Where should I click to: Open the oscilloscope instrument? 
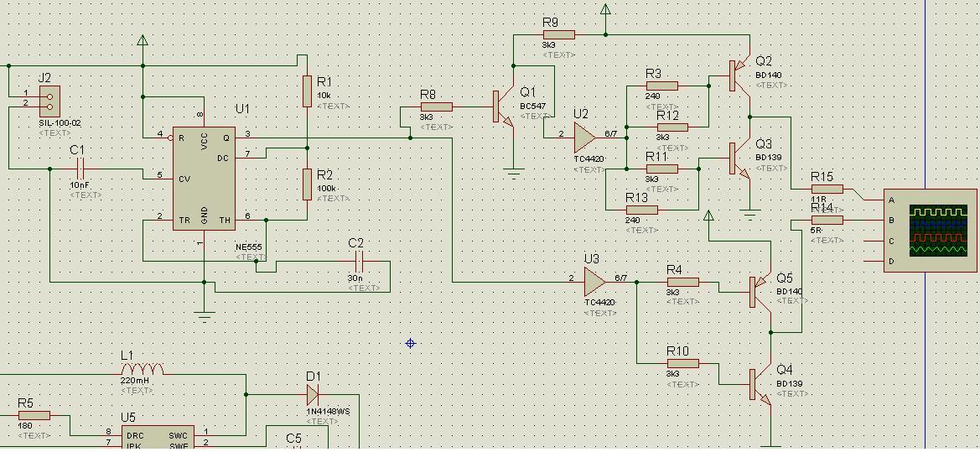pos(931,230)
